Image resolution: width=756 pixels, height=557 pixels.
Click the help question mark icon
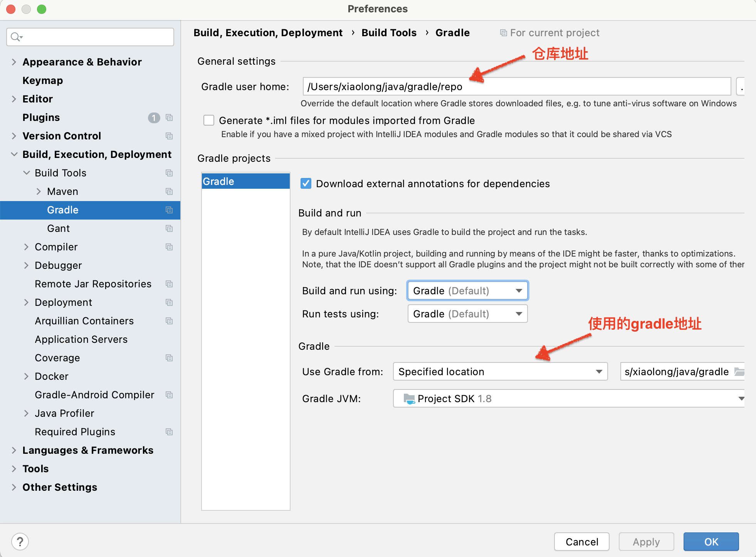[x=20, y=542]
